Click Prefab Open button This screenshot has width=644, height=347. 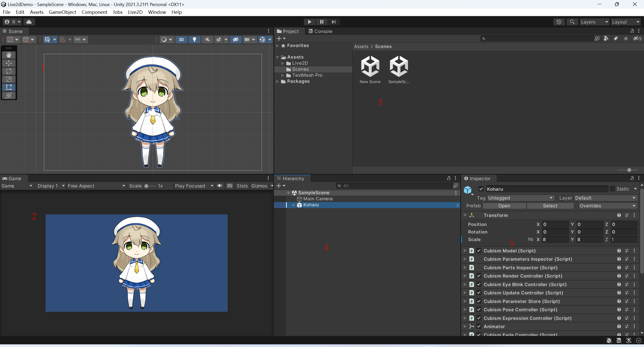[504, 206]
